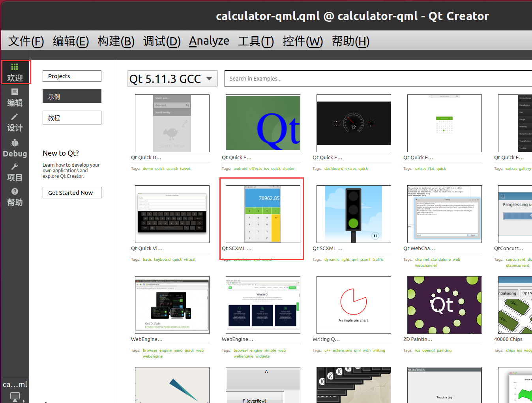
Task: Open the 40000 Chips example thumbnail
Action: click(x=515, y=305)
